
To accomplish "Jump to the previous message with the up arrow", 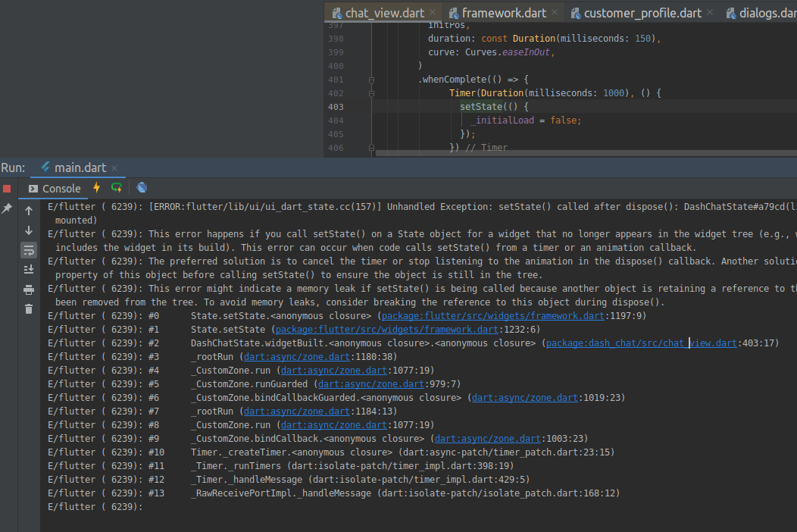I will pyautogui.click(x=28, y=211).
